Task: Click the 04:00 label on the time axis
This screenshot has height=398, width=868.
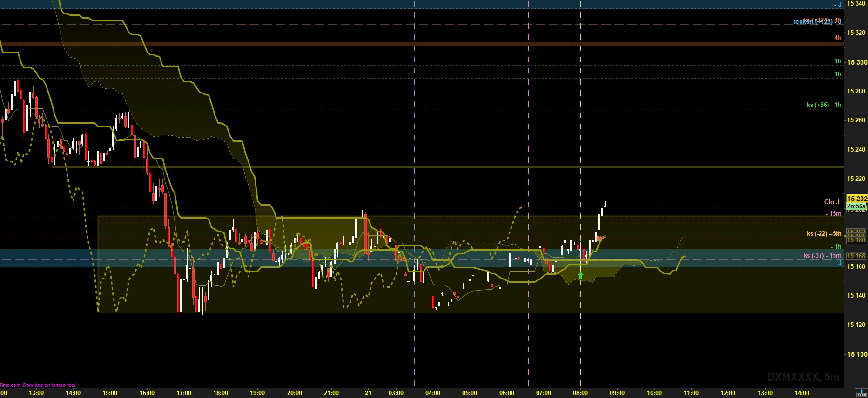Action: (433, 393)
